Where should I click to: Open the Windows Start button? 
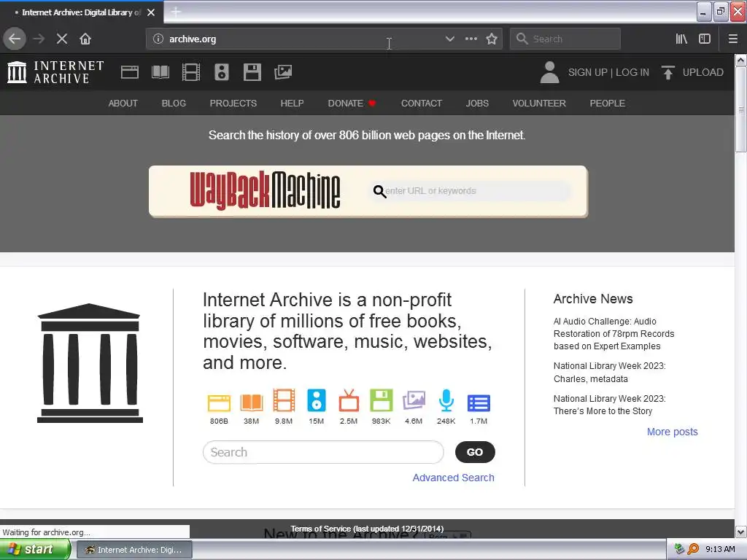[35, 550]
